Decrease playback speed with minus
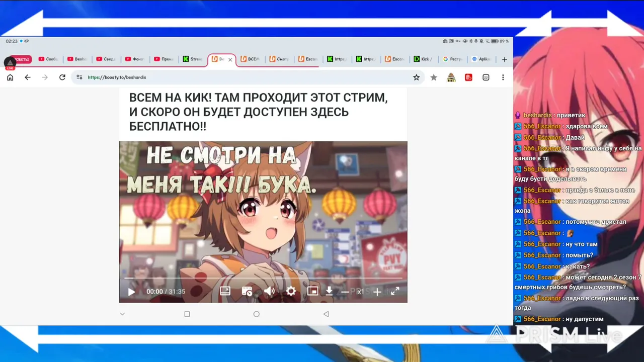The width and height of the screenshot is (644, 362). click(345, 292)
